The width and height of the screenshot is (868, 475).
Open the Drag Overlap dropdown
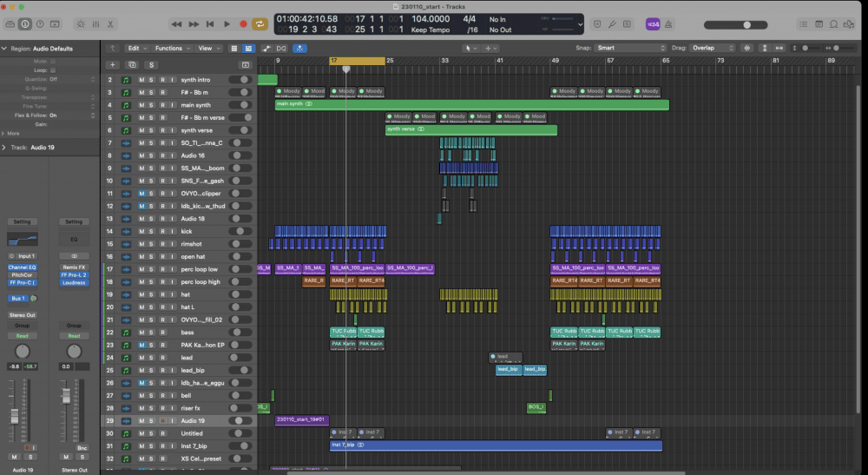713,48
